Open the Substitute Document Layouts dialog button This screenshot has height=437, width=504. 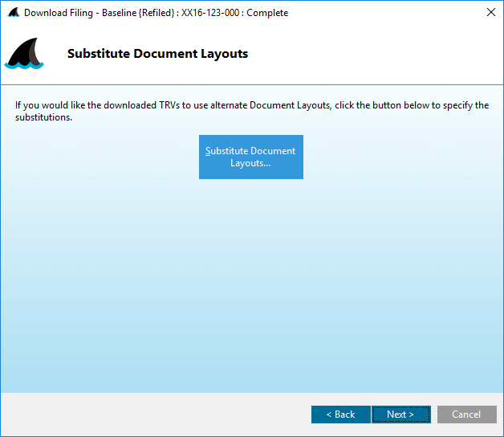tap(250, 157)
